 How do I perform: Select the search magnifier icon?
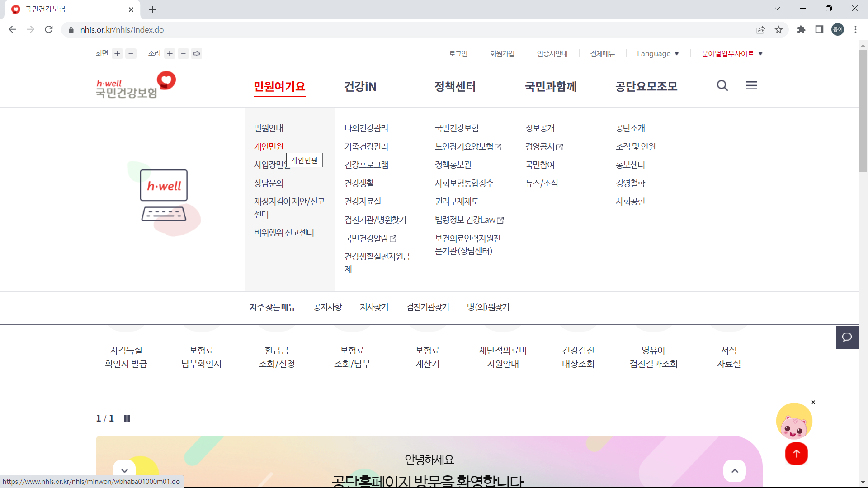point(722,85)
